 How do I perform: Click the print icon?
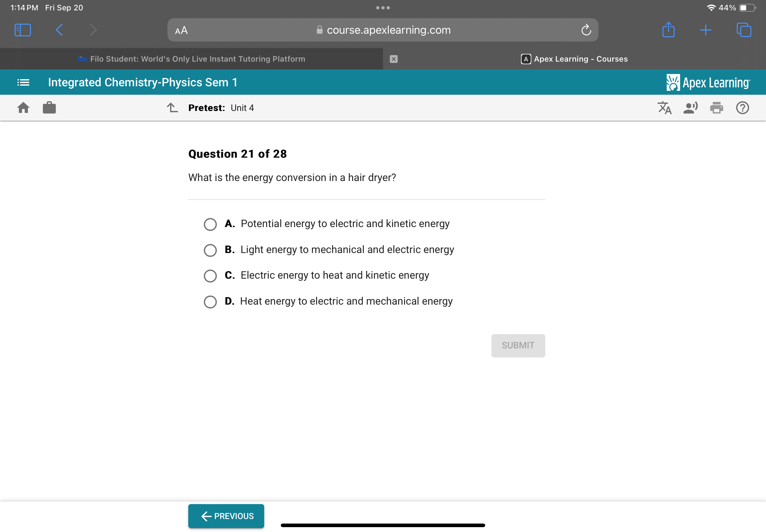point(717,108)
